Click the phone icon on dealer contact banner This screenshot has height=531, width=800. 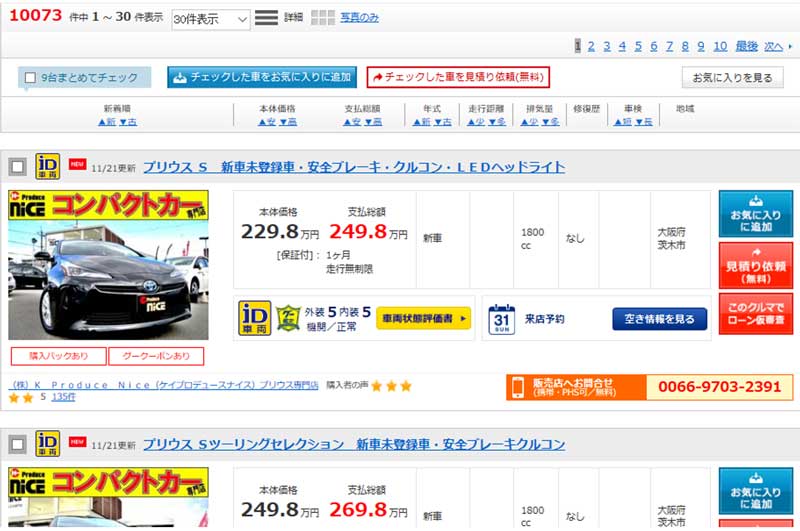point(518,387)
